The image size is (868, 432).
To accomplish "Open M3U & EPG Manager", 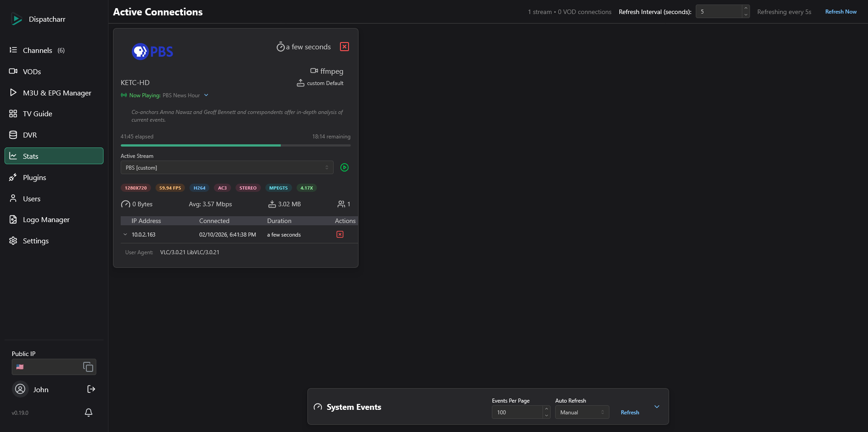I will point(54,93).
